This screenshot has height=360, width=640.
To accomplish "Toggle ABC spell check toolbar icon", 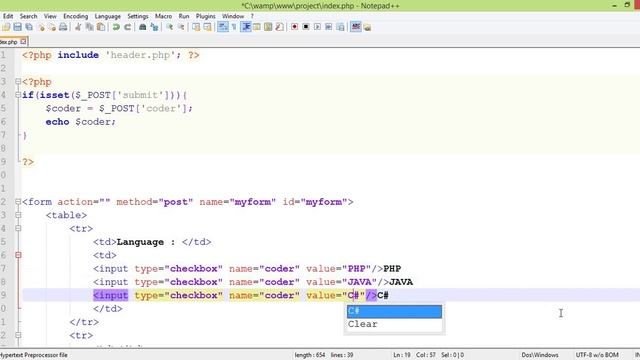I will (356, 27).
